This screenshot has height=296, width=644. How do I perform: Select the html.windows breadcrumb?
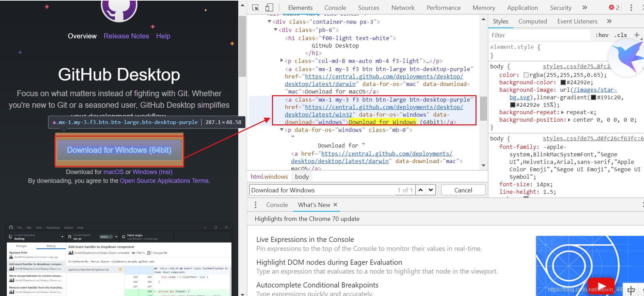[x=269, y=176]
